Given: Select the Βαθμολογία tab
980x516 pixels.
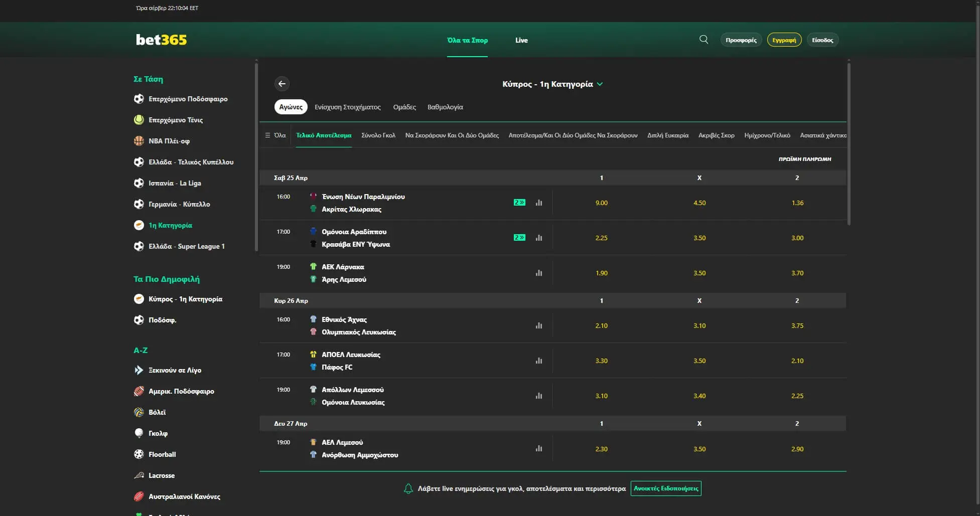Looking at the screenshot, I should [x=445, y=107].
